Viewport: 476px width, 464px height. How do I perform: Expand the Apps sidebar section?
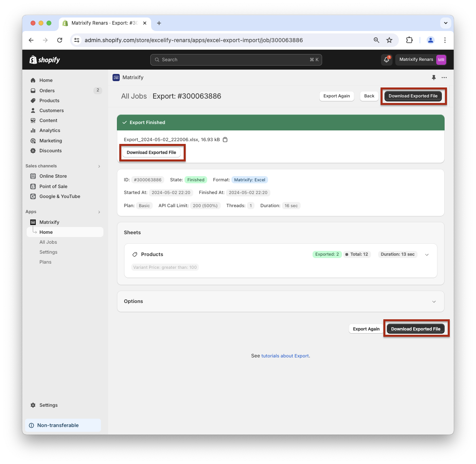99,212
